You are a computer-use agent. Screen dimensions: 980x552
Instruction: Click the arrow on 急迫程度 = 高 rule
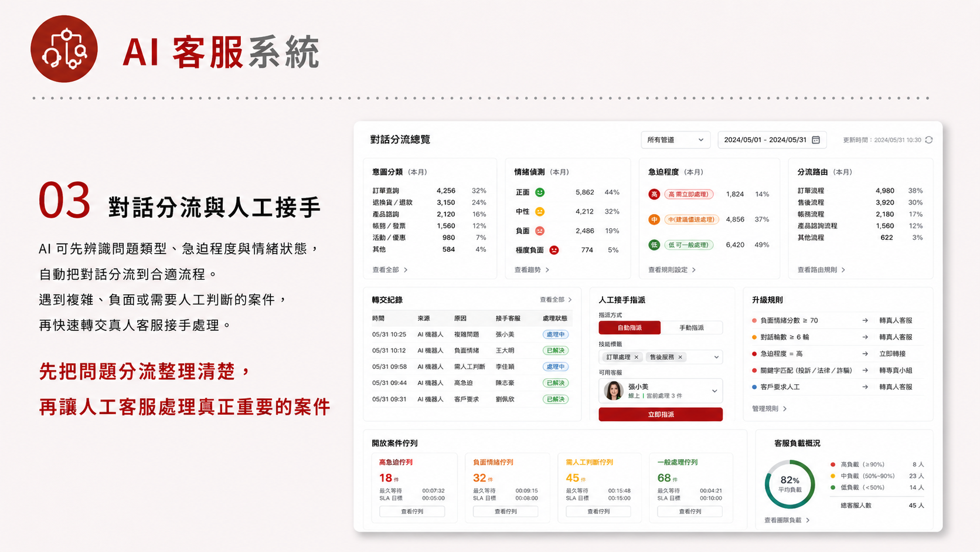click(865, 354)
